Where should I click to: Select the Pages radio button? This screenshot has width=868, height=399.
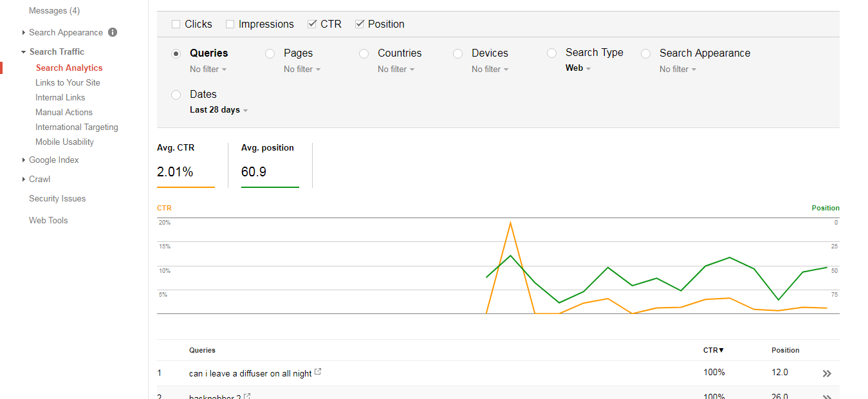pos(270,53)
